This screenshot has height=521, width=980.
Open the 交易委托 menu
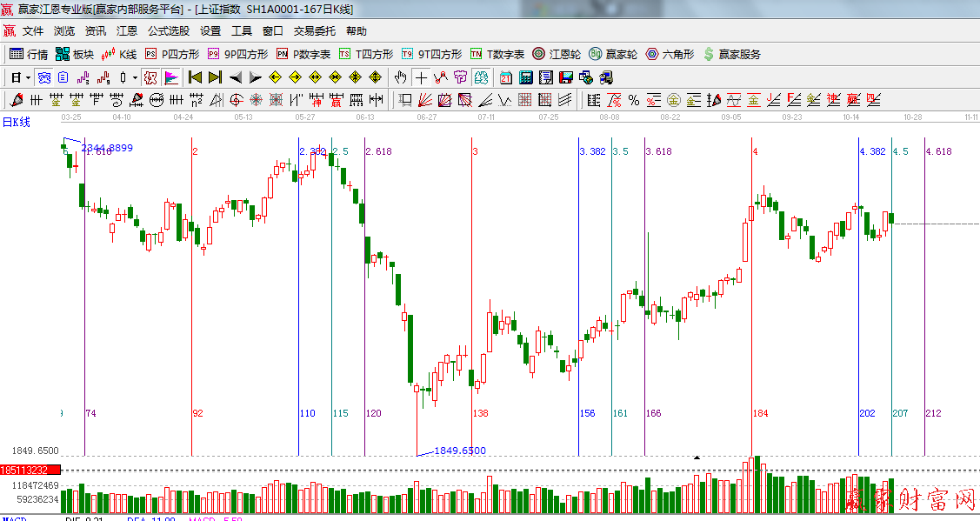click(314, 31)
